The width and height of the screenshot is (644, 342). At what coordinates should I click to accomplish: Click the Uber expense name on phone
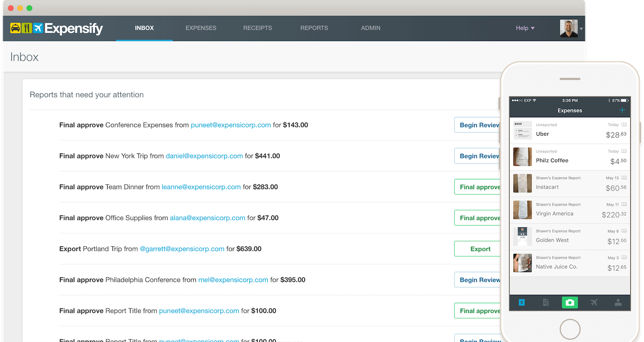point(543,134)
